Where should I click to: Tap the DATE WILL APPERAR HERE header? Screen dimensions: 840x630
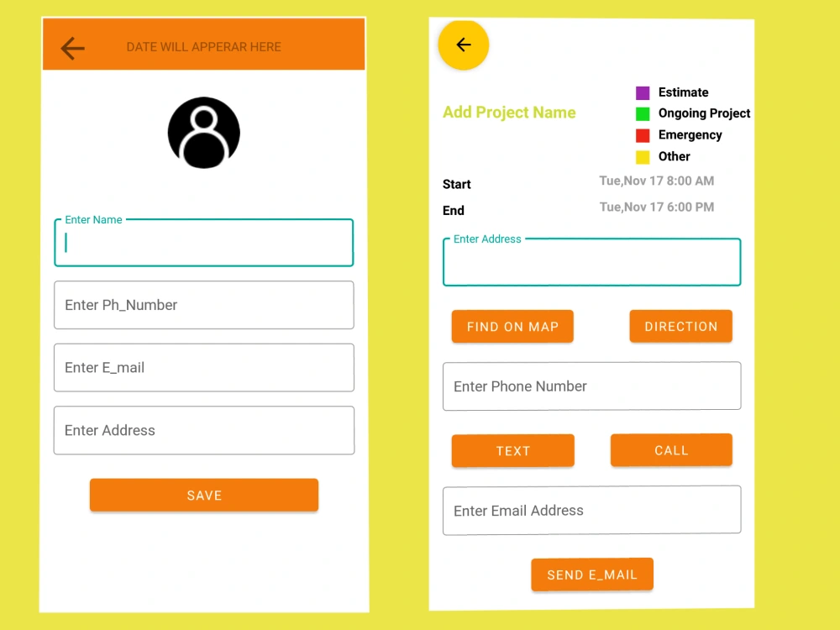click(203, 48)
